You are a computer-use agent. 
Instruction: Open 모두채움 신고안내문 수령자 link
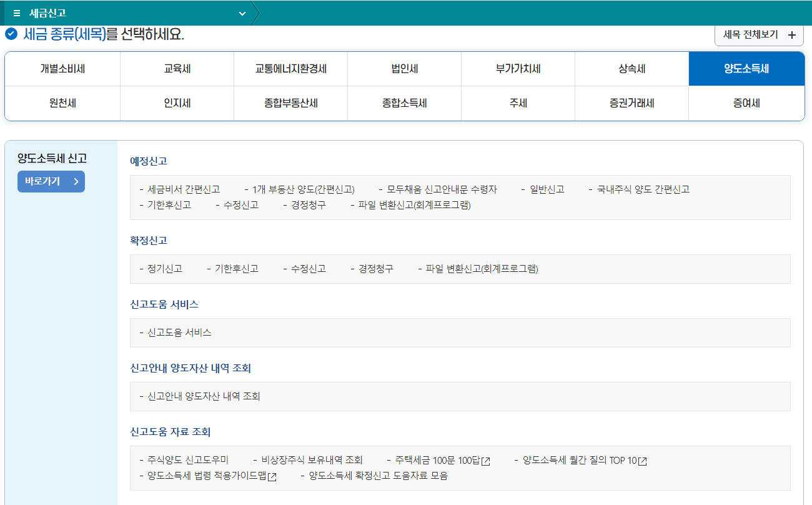pos(442,189)
